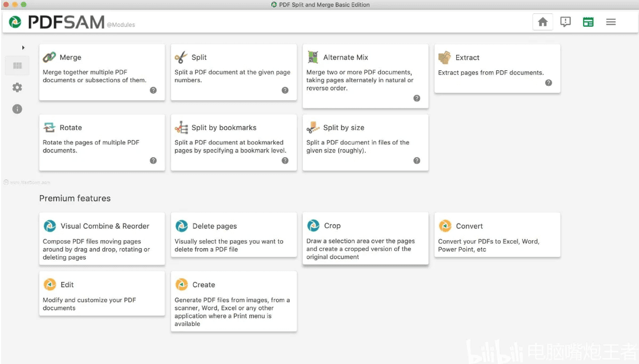
Task: Click the window title 'PDF Split and Merge Basic Edition'
Action: [324, 4]
